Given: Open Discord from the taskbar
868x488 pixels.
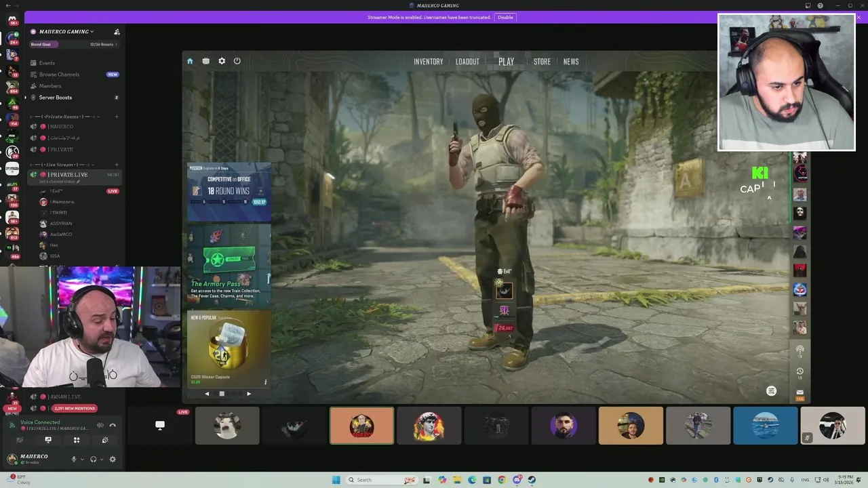Looking at the screenshot, I should (x=517, y=480).
